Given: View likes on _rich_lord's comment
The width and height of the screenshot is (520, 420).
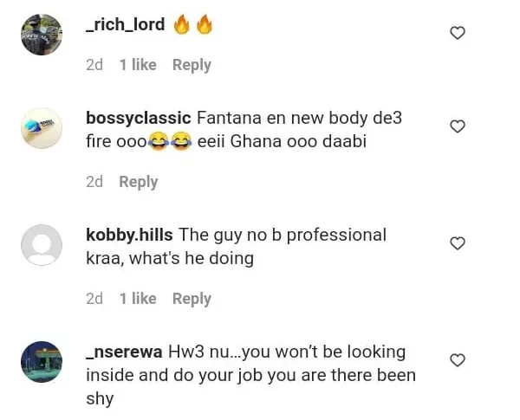Looking at the screenshot, I should tap(138, 65).
